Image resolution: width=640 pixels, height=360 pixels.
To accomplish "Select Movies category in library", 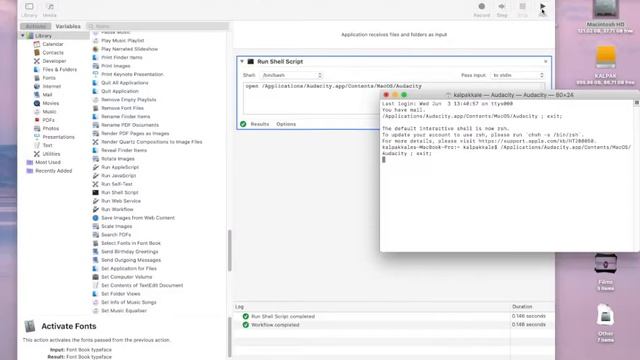I will point(51,103).
